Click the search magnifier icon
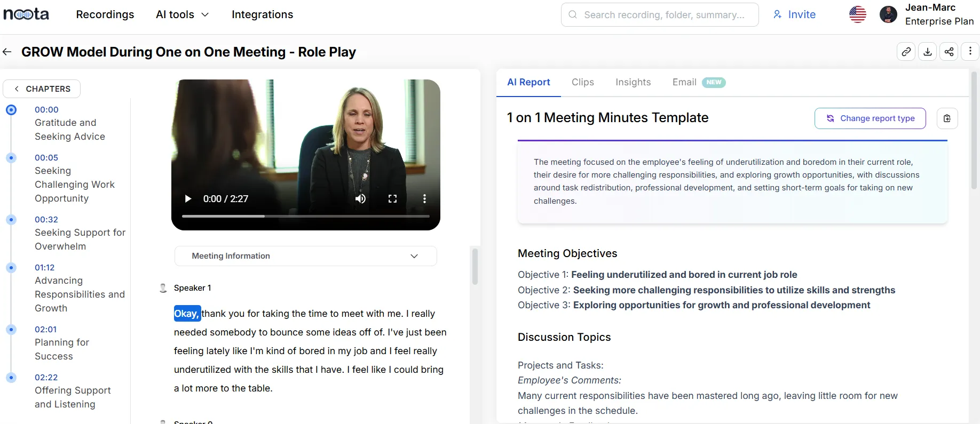The height and width of the screenshot is (424, 980). tap(573, 15)
